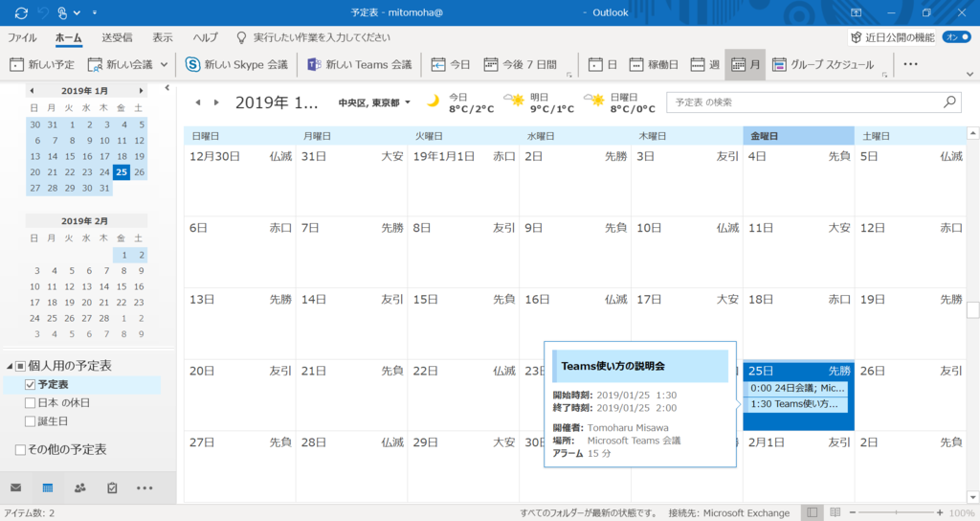The height and width of the screenshot is (521, 980).
Task: Check その他の予定表 checkbox
Action: (21, 450)
